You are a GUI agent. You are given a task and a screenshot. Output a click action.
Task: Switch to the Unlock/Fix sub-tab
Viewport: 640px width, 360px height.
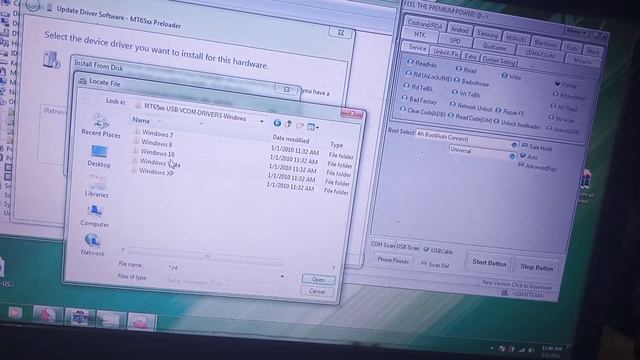click(x=446, y=52)
